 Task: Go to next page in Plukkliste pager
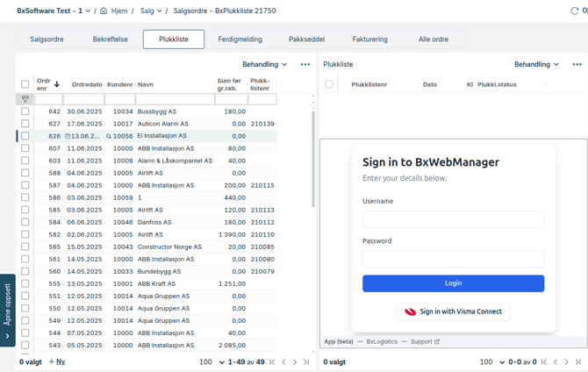(x=566, y=361)
